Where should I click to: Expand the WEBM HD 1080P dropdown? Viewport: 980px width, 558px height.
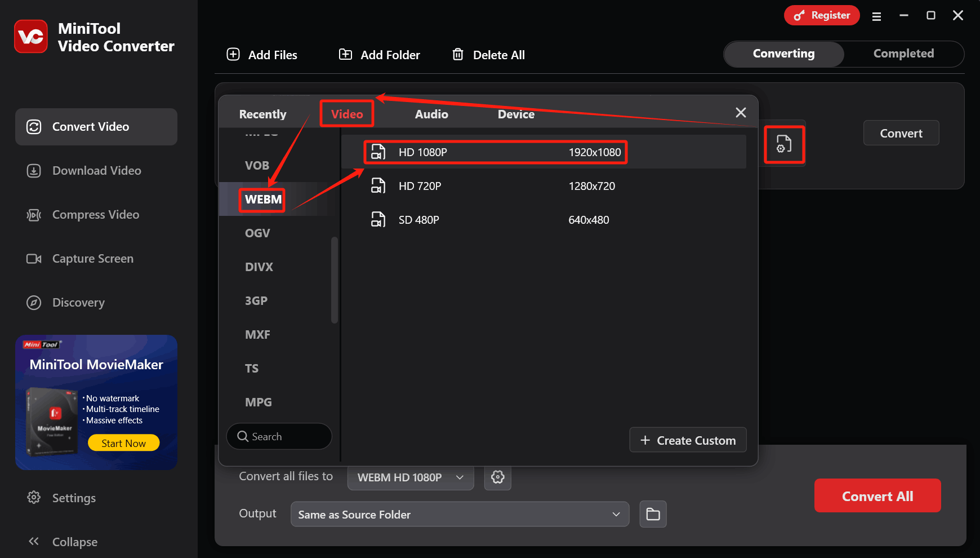pyautogui.click(x=410, y=477)
